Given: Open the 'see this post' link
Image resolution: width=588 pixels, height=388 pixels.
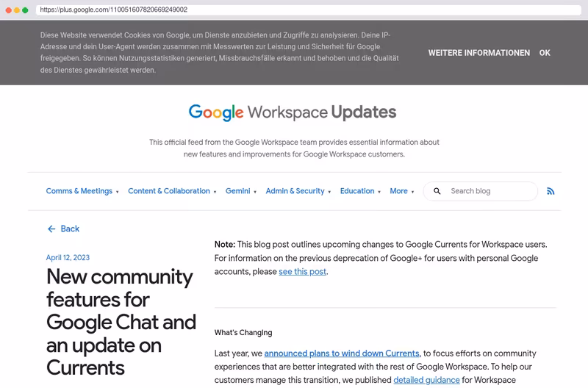Looking at the screenshot, I should coord(302,272).
